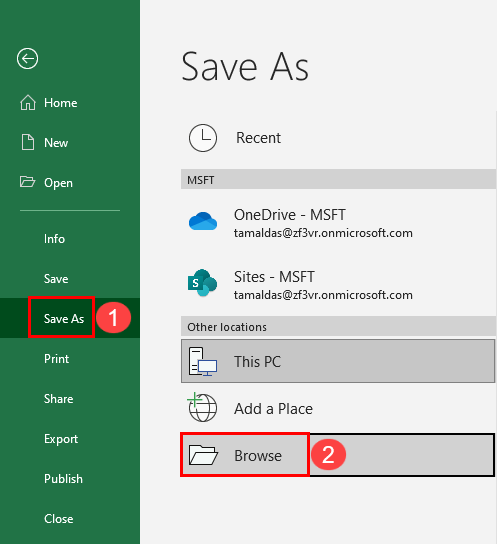Click the OneDrive cloud icon

203,221
